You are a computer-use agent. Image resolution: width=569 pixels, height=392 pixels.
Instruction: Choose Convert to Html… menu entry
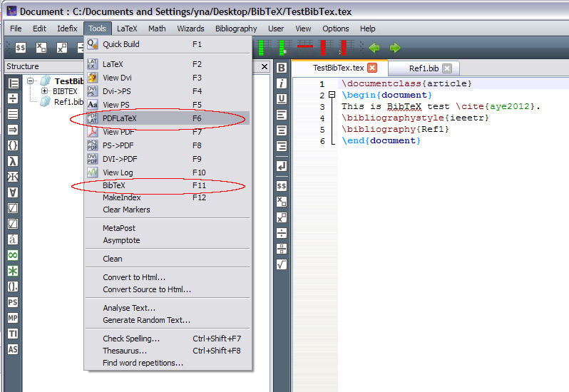[x=168, y=277]
